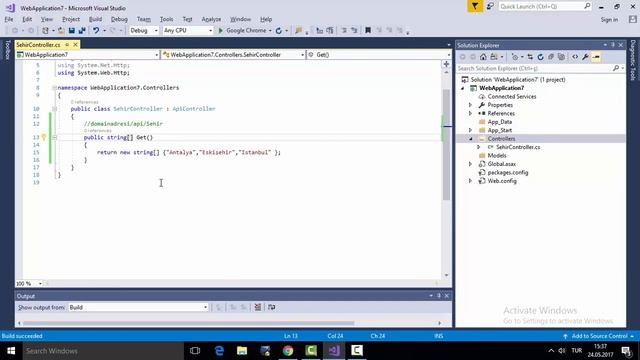The width and height of the screenshot is (640, 360).
Task: Open Google Chrome from the taskbar
Action: point(288,351)
